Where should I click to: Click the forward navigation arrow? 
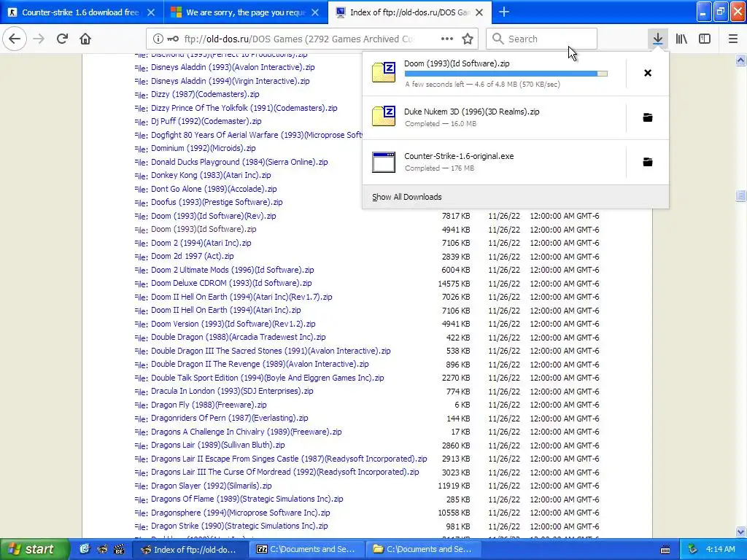[x=39, y=39]
